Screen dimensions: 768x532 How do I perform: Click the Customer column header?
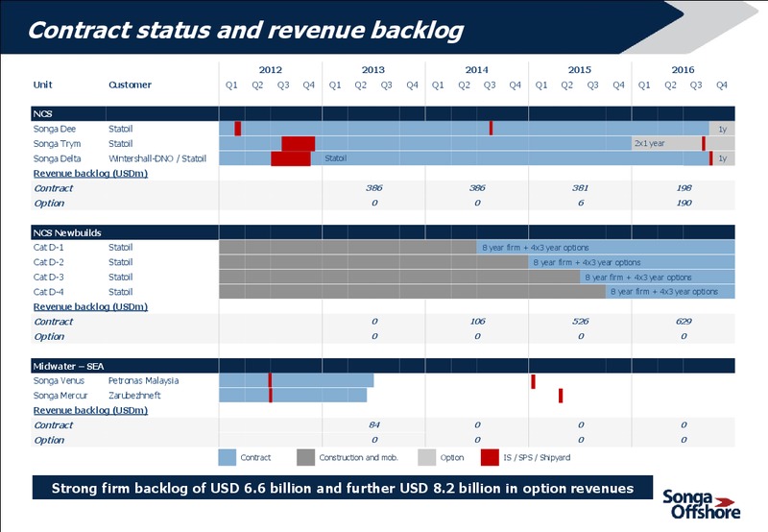click(131, 85)
